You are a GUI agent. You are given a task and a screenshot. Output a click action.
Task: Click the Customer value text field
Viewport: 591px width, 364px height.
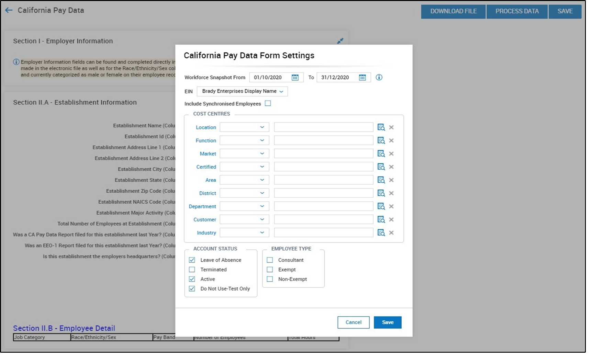pyautogui.click(x=324, y=219)
